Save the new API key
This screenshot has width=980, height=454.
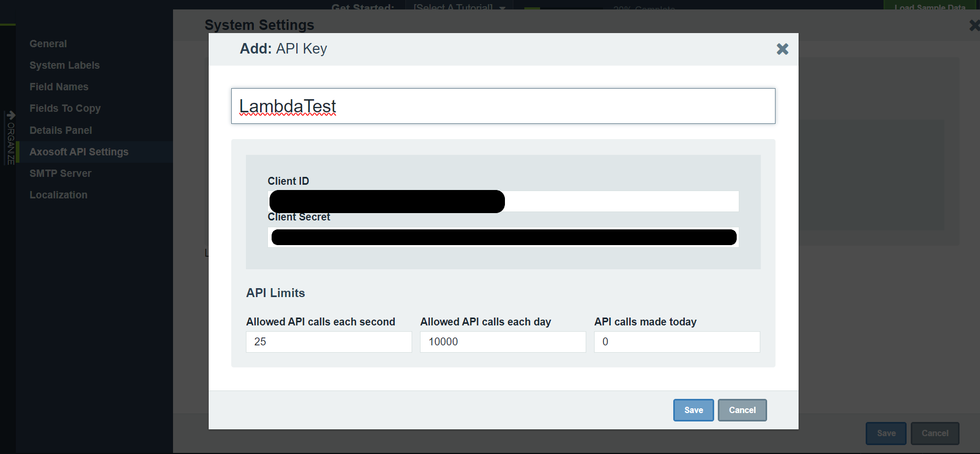[x=693, y=410]
